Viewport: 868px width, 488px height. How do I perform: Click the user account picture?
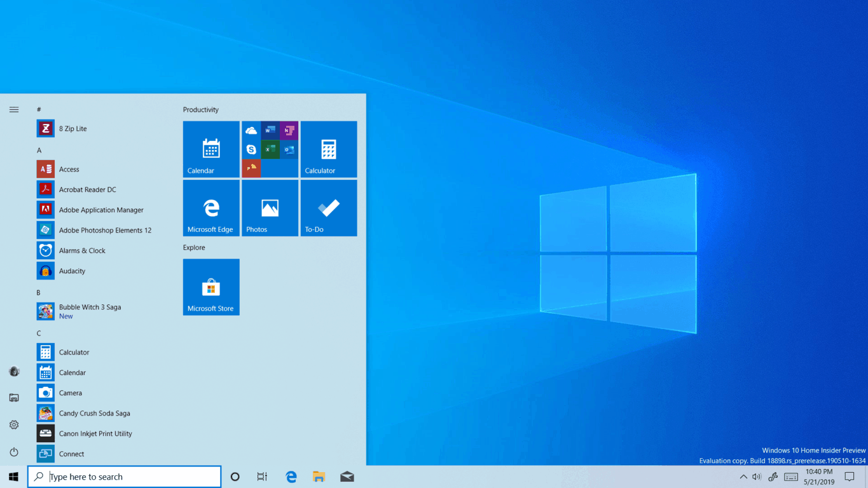click(14, 371)
